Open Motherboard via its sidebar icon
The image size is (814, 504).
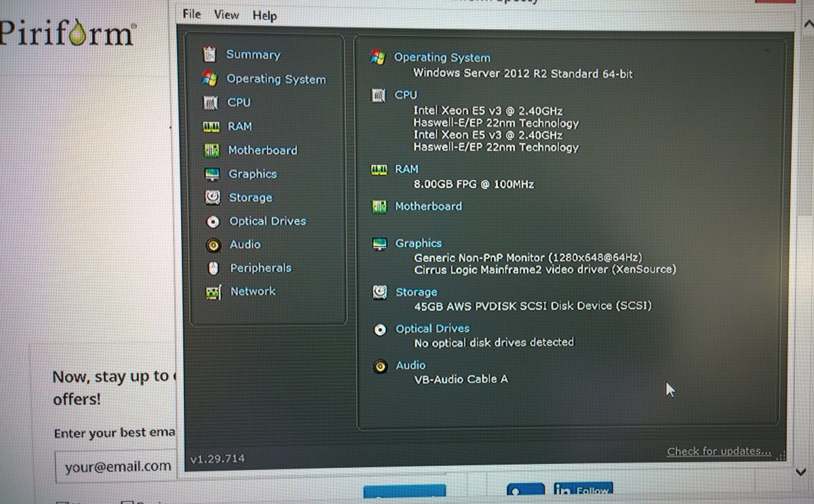tap(212, 151)
